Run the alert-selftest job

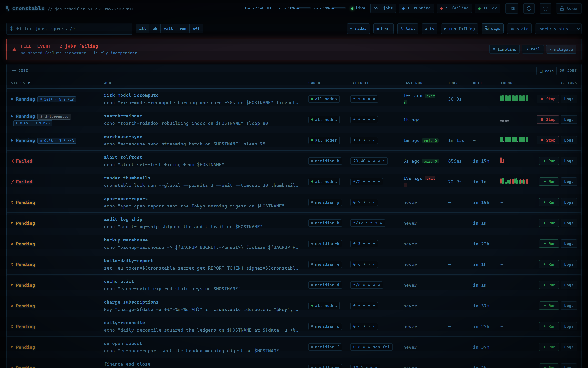(x=549, y=161)
